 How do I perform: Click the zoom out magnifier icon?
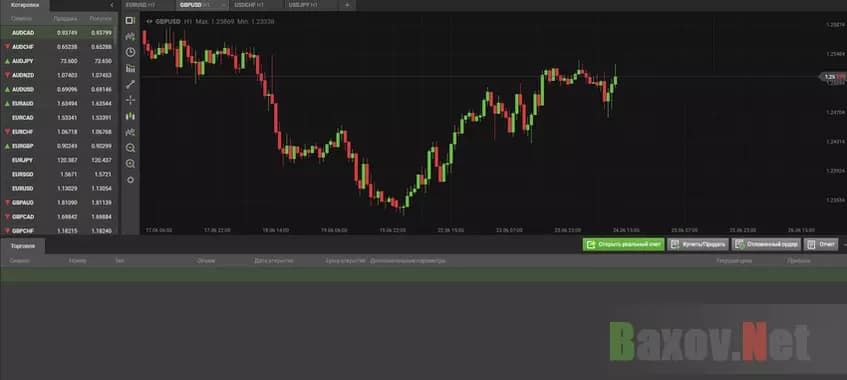point(130,148)
